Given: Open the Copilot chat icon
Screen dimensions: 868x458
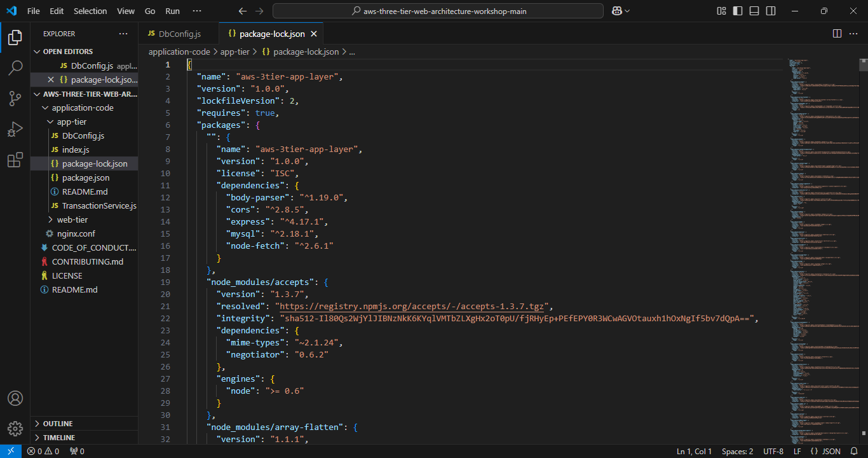Looking at the screenshot, I should click(x=616, y=11).
